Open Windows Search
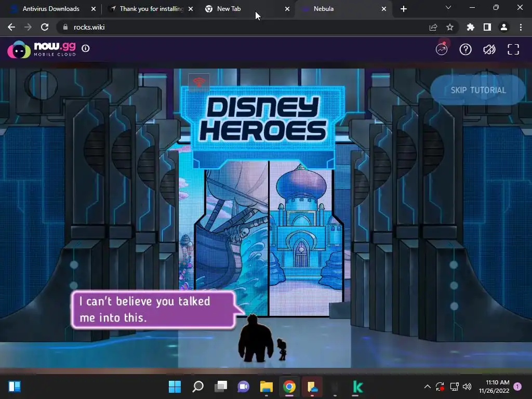 [198, 387]
